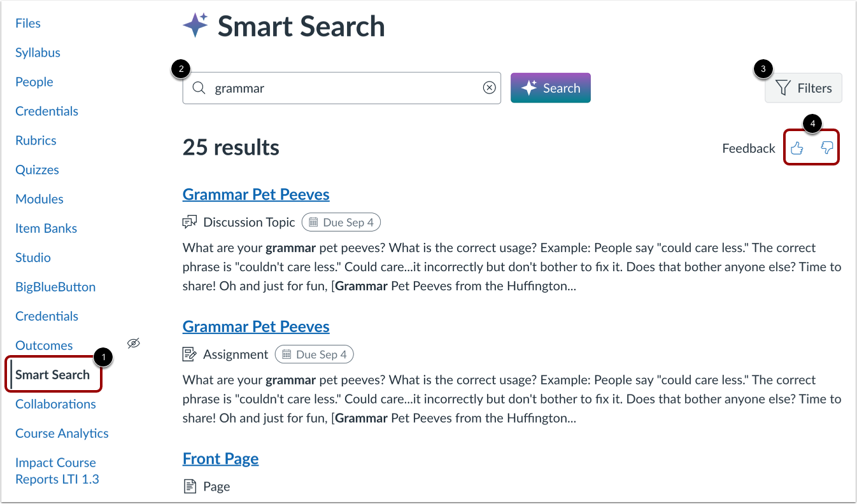857x504 pixels.
Task: Open the Quizzes section from the sidebar
Action: [x=37, y=169]
